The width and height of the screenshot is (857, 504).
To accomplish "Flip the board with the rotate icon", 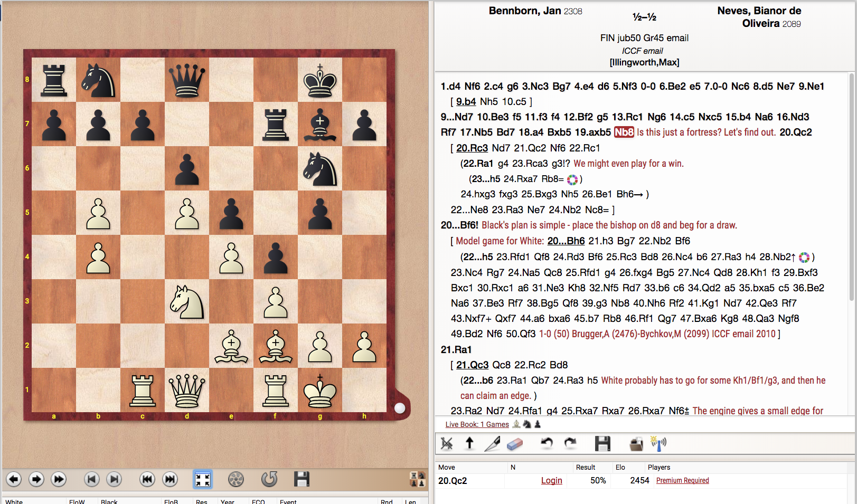I will click(269, 479).
